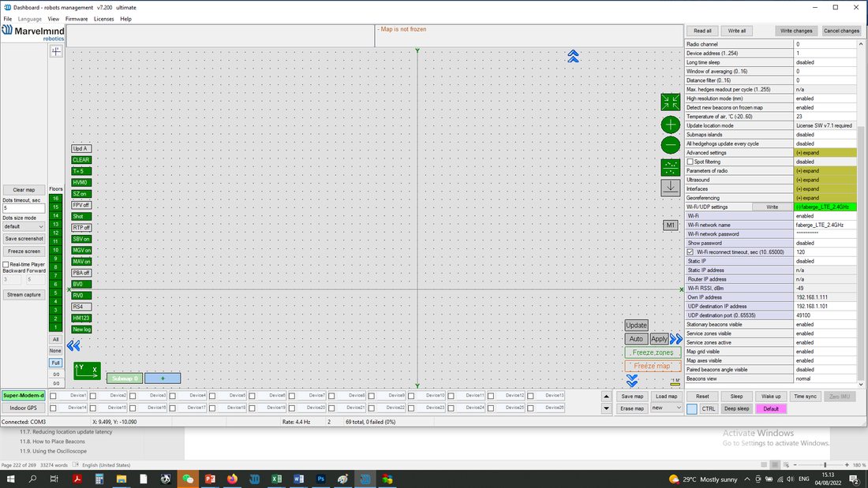The image size is (868, 488).
Task: Click the Write changes button
Action: (x=796, y=31)
